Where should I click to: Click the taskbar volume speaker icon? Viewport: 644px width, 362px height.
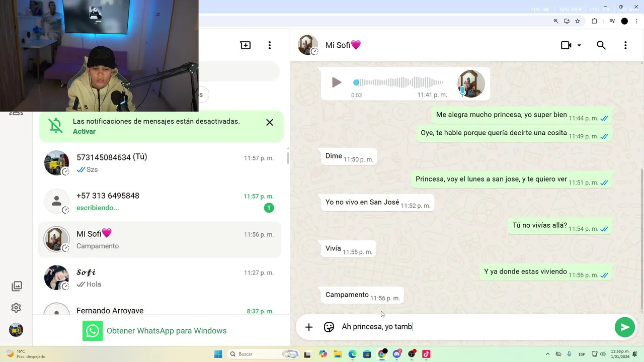(x=603, y=354)
